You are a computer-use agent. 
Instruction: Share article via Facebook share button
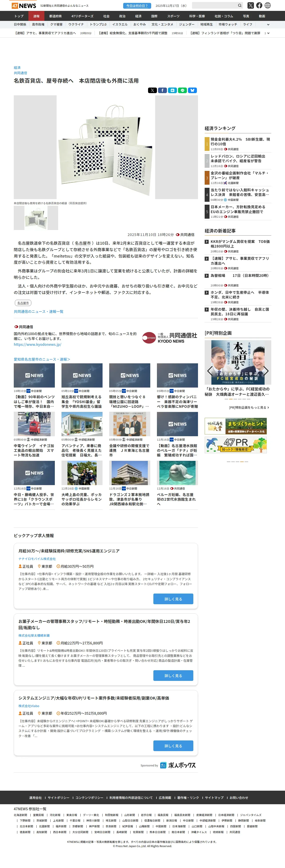pos(162,90)
